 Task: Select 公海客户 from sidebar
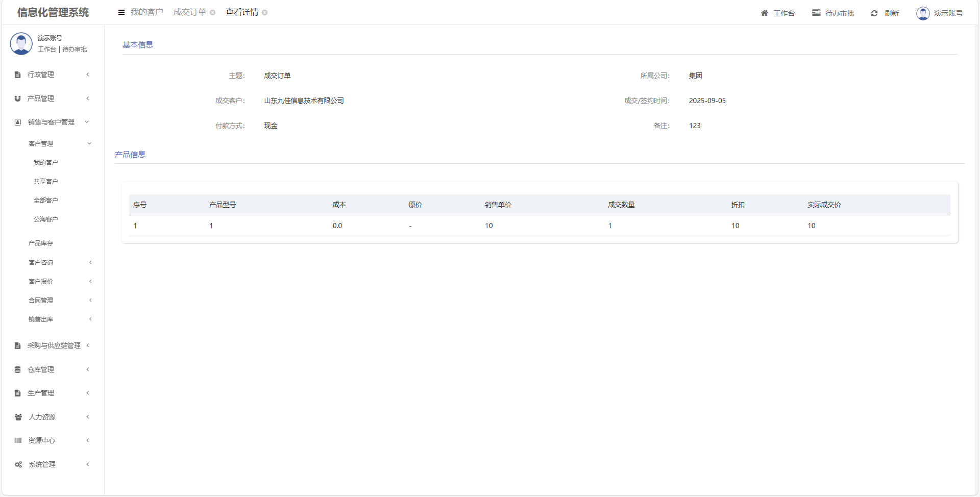click(46, 219)
